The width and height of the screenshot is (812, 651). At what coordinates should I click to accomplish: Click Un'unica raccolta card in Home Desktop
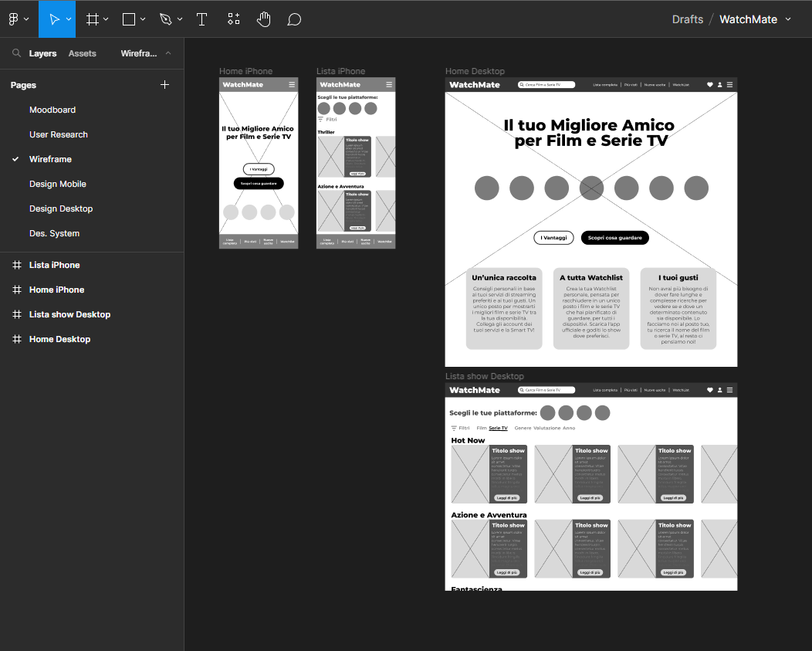coord(504,308)
